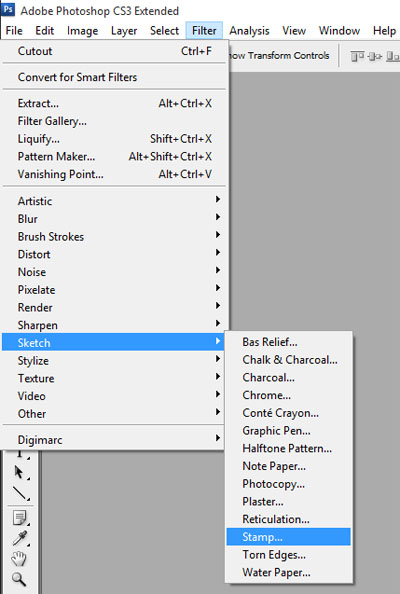Screen dimensions: 400x594
Task: Activate the Hand tool
Action: coord(19,558)
